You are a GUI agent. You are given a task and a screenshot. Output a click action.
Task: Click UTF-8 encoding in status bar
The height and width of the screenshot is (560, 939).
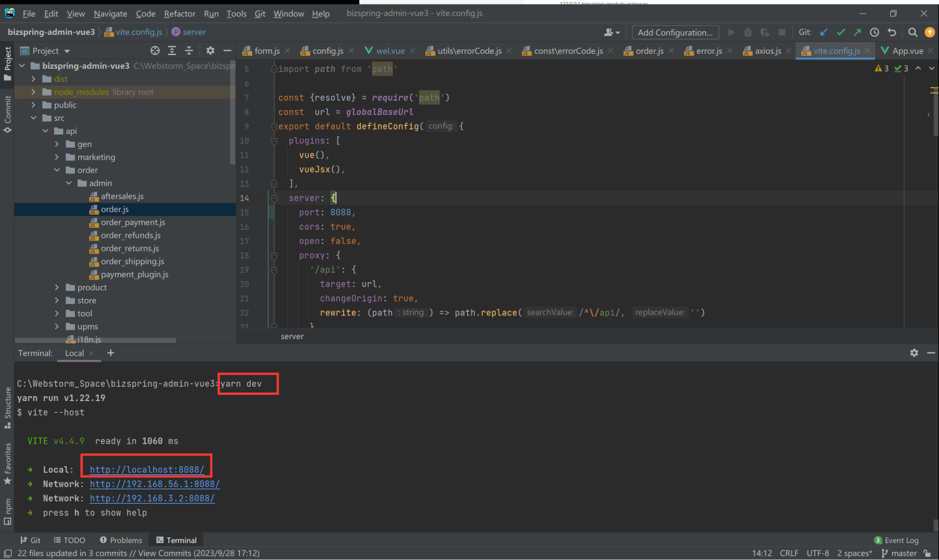[818, 553]
